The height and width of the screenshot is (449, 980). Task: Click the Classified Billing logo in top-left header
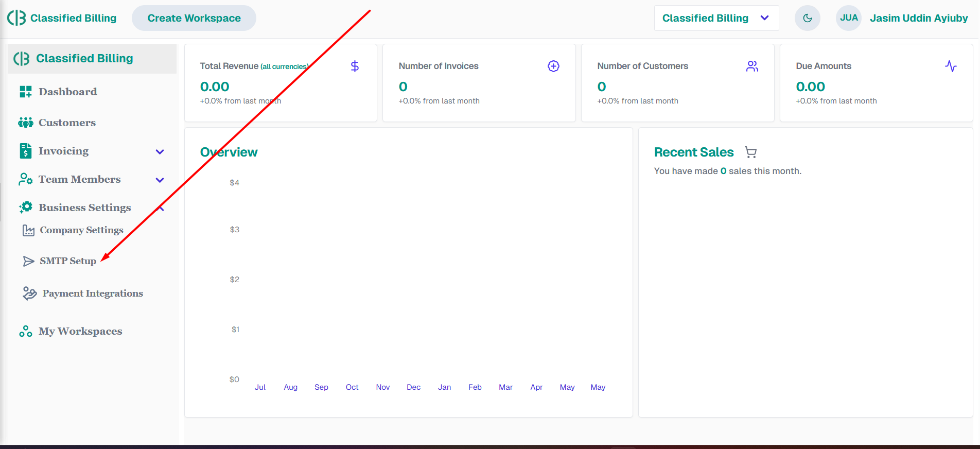[62, 18]
